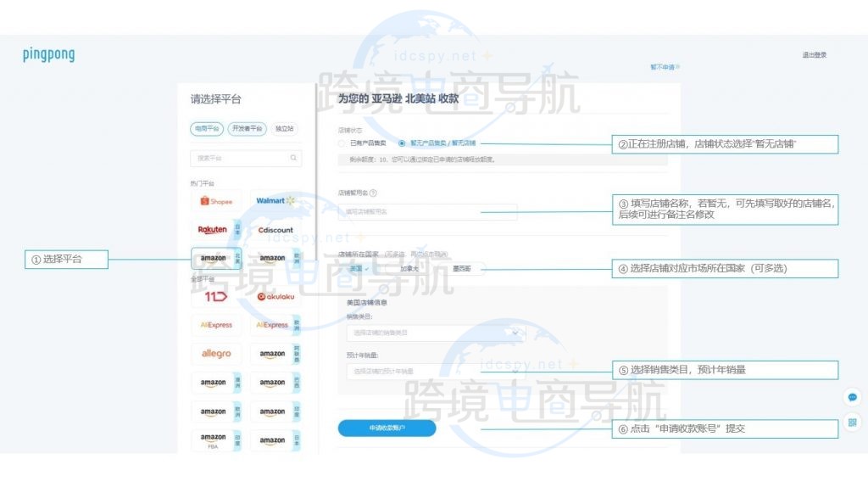Click the 退出登录 logout link

tap(815, 55)
